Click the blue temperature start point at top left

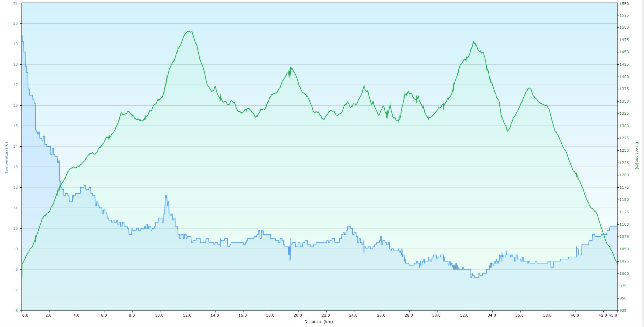22,36
